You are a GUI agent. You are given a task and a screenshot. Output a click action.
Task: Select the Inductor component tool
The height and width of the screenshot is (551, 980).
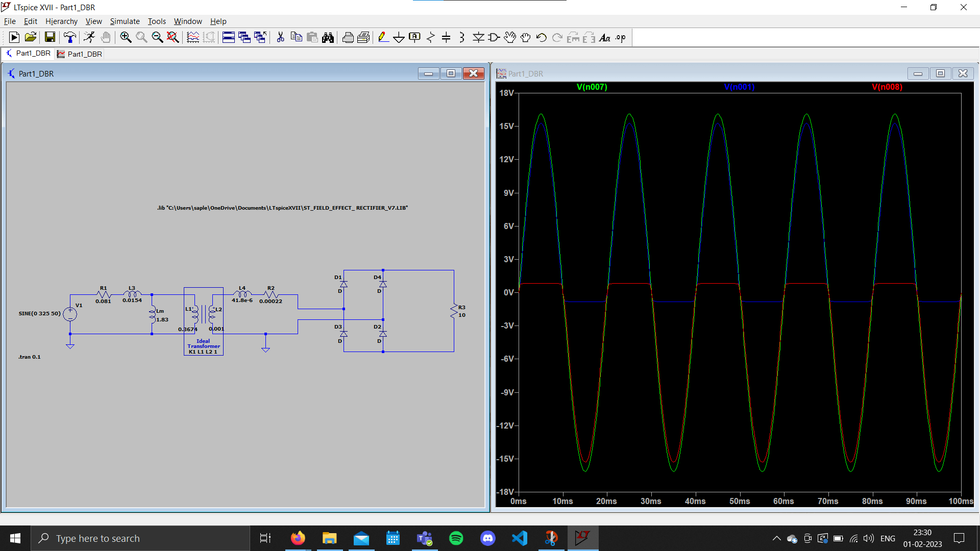pos(462,37)
